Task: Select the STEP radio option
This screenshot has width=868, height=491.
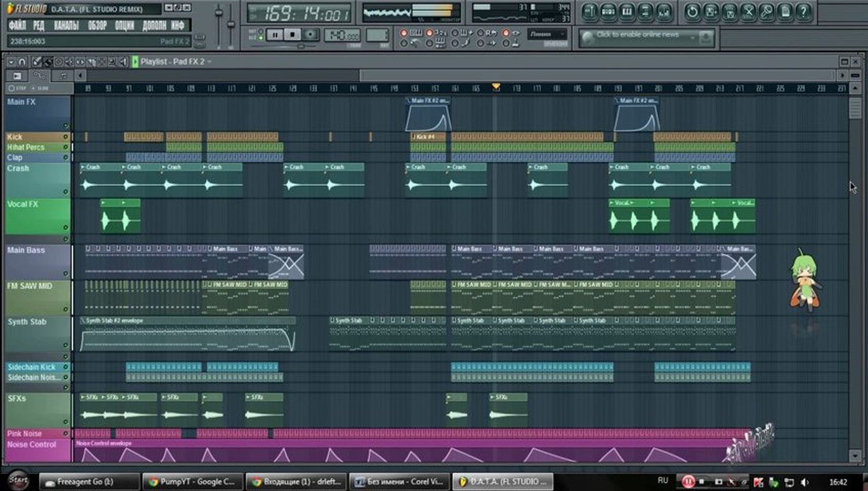Action: (x=18, y=88)
